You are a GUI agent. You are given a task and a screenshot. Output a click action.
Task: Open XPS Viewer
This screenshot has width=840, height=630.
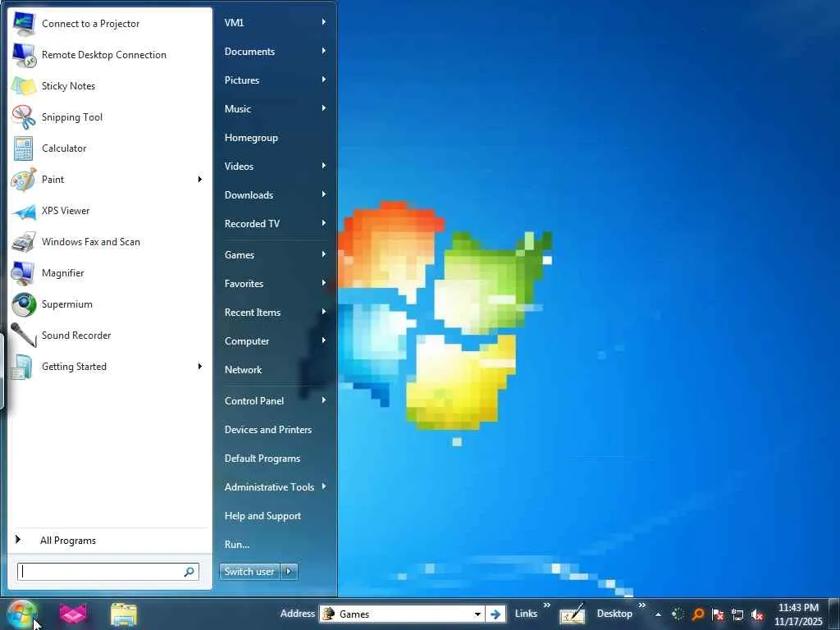tap(110, 211)
